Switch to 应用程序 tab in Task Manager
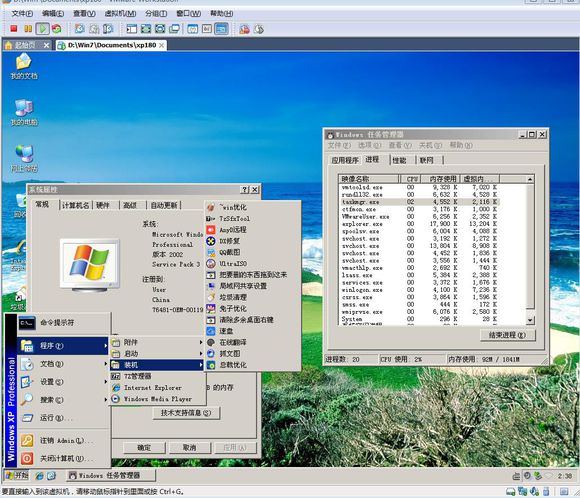The width and height of the screenshot is (580, 498). 345,160
